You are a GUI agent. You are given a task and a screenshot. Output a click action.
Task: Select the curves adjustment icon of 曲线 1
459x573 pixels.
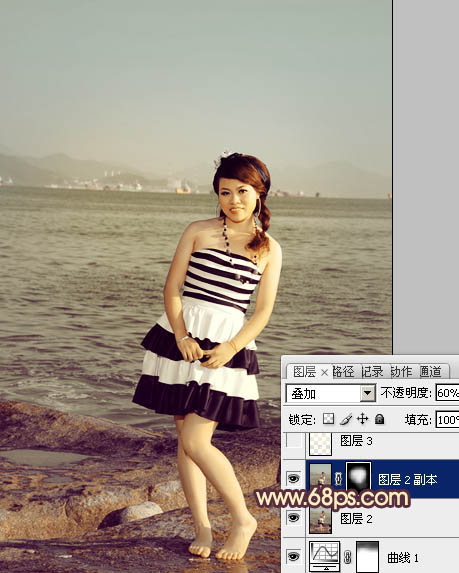pos(324,556)
